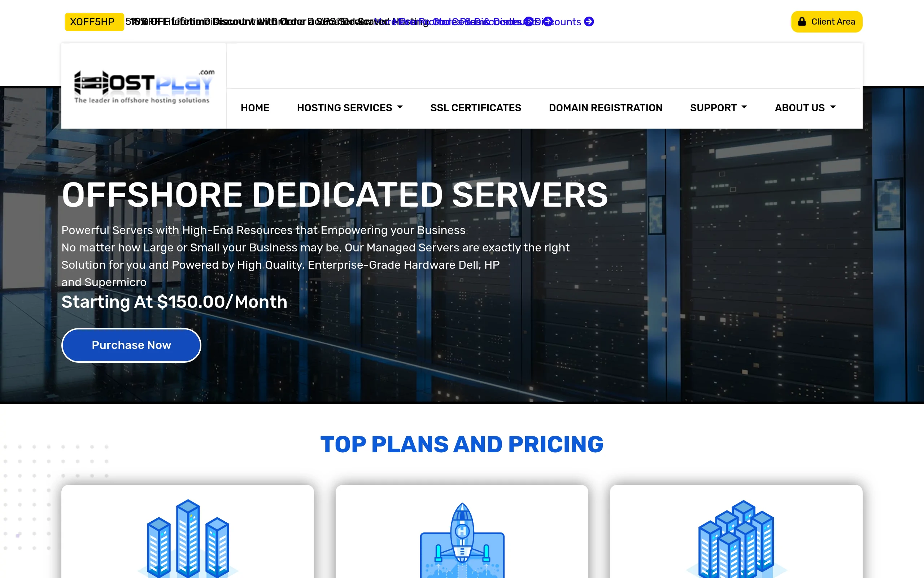924x578 pixels.
Task: Expand HOSTING SERVICES dropdown menu
Action: click(350, 108)
